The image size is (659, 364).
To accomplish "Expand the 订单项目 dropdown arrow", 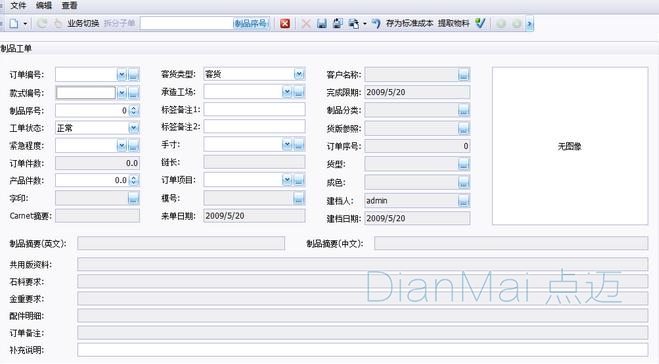I will (x=287, y=180).
